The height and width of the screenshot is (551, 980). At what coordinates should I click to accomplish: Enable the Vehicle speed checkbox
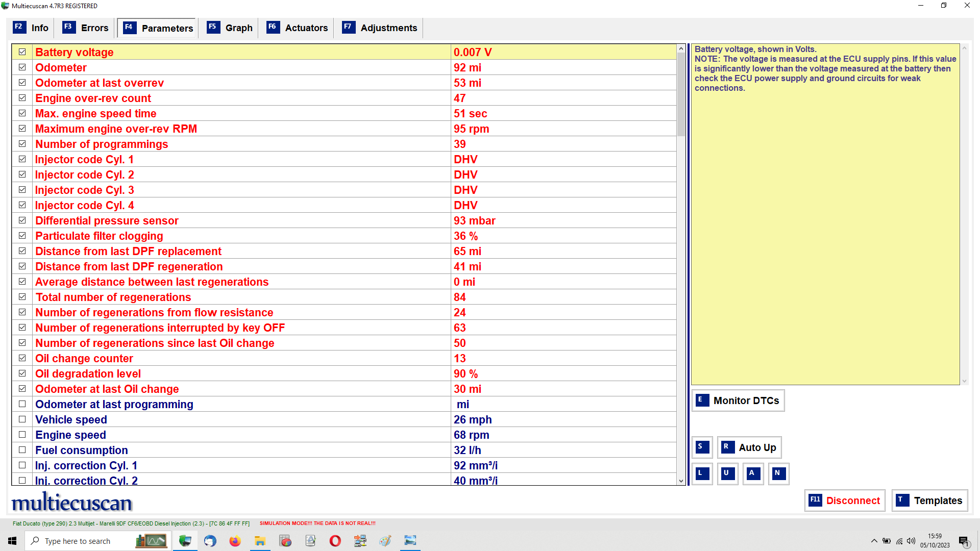(22, 419)
